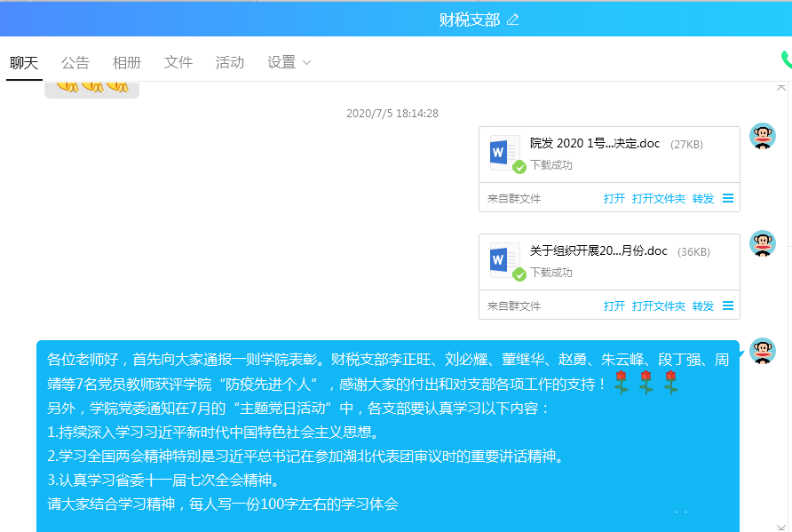This screenshot has height=532, width=792.
Task: Open more options menu for 关于组织开展 file
Action: click(x=728, y=306)
